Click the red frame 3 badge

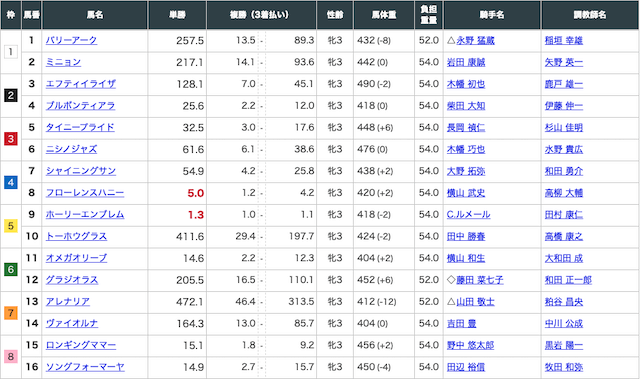tap(11, 139)
